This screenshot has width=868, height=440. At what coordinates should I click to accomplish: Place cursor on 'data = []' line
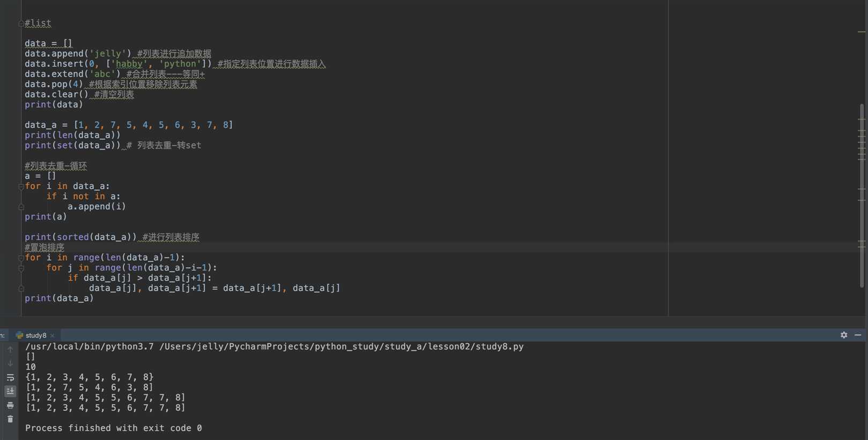point(48,43)
